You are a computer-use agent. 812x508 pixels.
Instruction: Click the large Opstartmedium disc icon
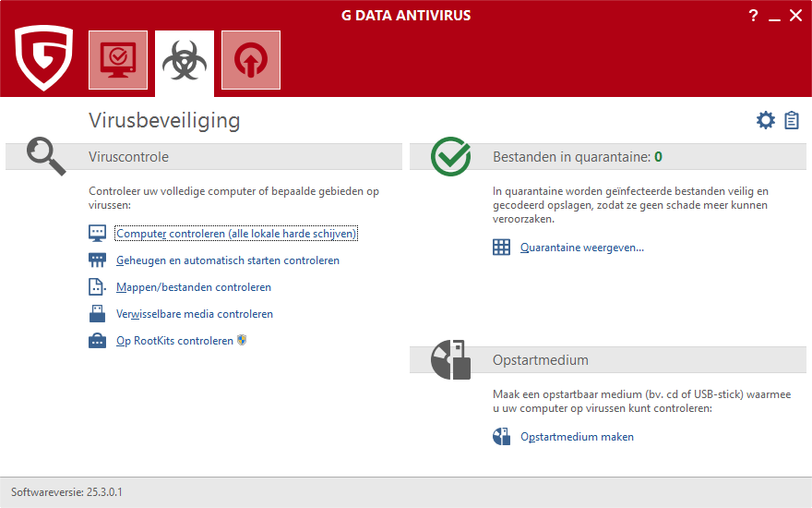[450, 359]
